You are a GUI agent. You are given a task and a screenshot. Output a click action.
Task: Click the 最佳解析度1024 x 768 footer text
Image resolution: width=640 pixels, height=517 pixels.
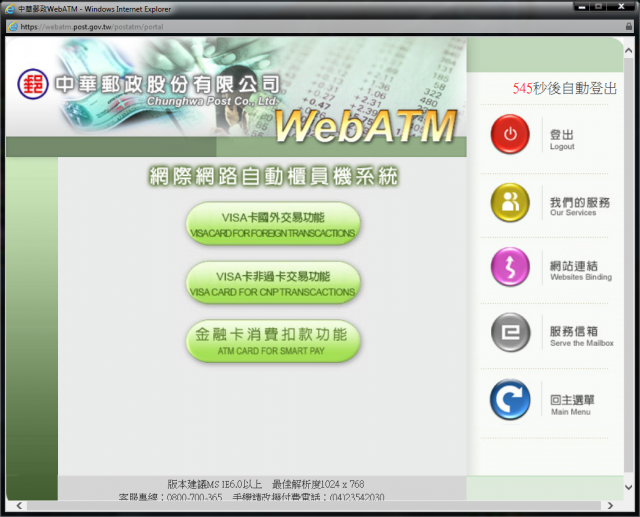coord(318,484)
